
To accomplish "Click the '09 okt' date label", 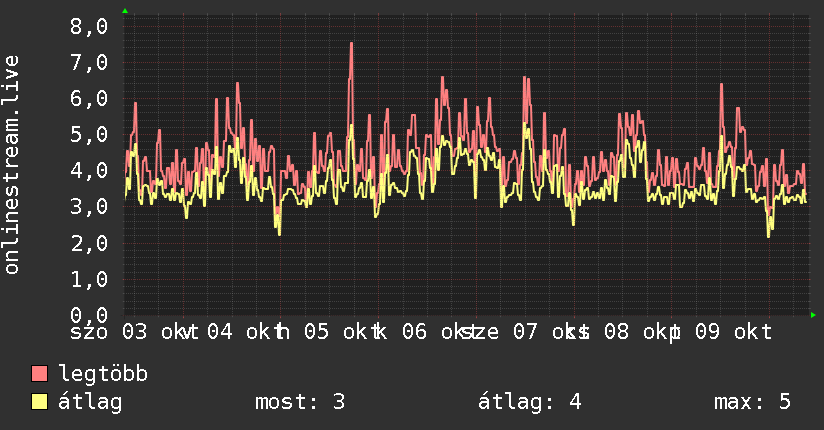I will [x=734, y=332].
